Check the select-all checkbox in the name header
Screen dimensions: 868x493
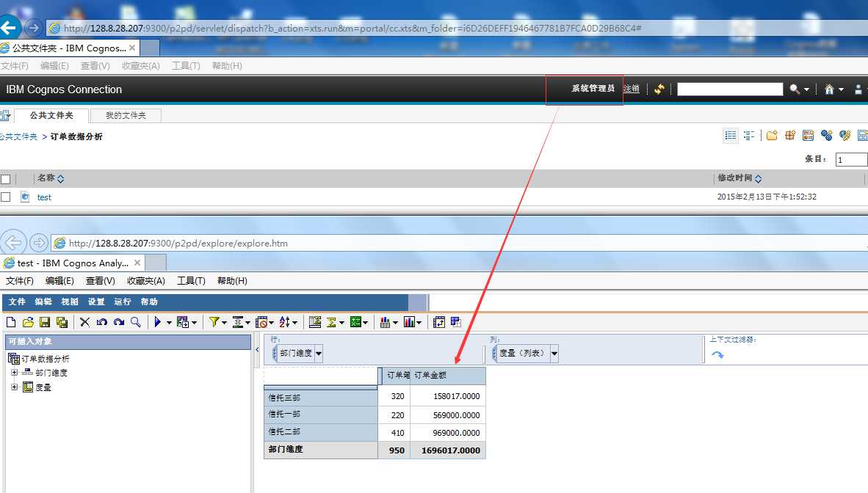pos(6,179)
